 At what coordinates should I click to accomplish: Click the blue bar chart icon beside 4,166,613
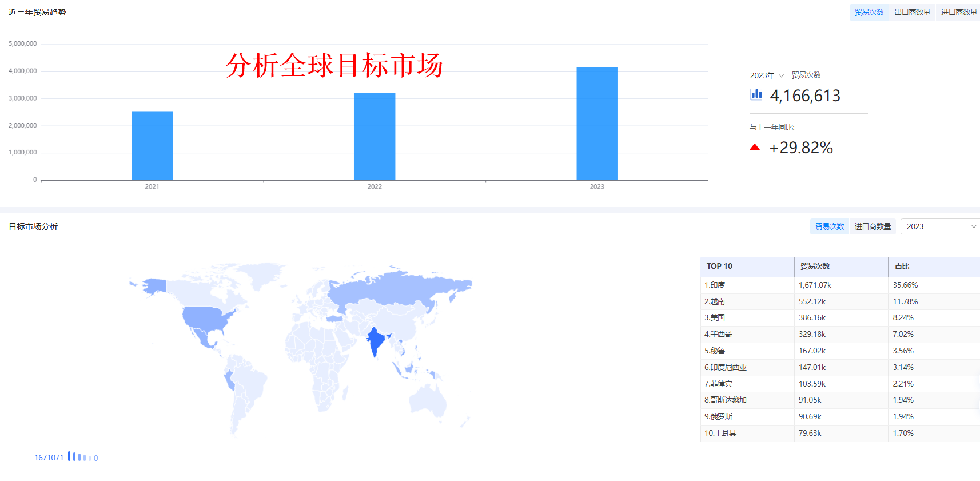point(756,94)
